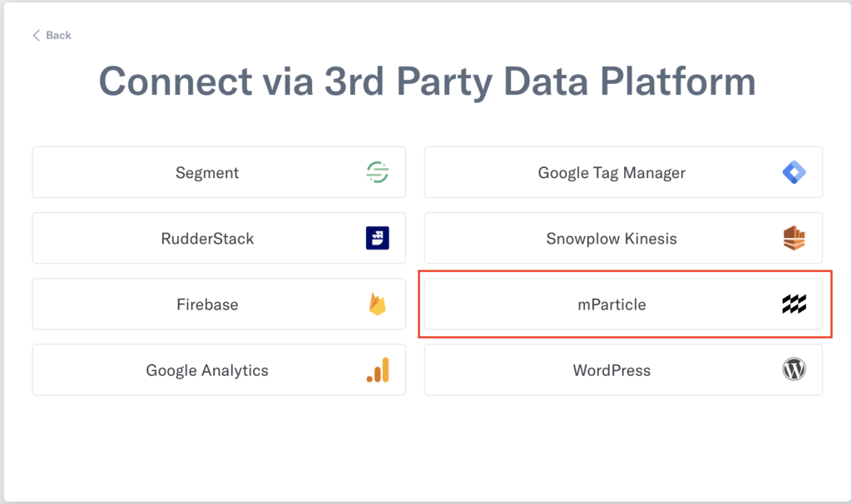
Task: Pick RudderStack from the platform list
Action: [219, 238]
